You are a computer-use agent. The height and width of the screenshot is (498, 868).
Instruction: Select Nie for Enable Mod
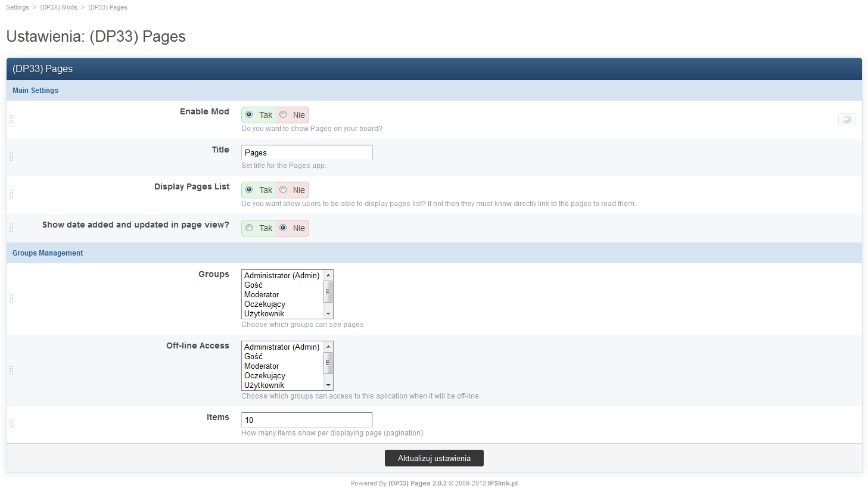coord(284,115)
